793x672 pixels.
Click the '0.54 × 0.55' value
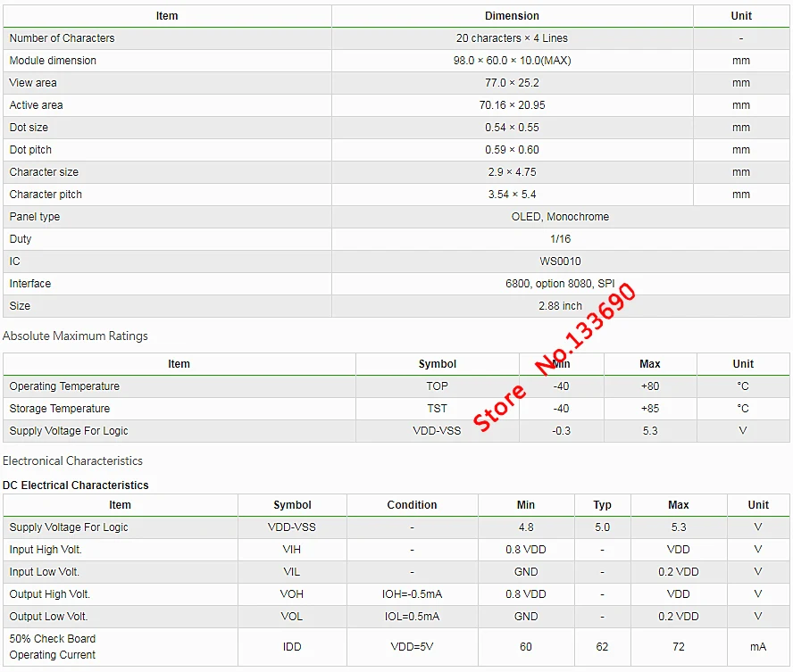tap(512, 128)
